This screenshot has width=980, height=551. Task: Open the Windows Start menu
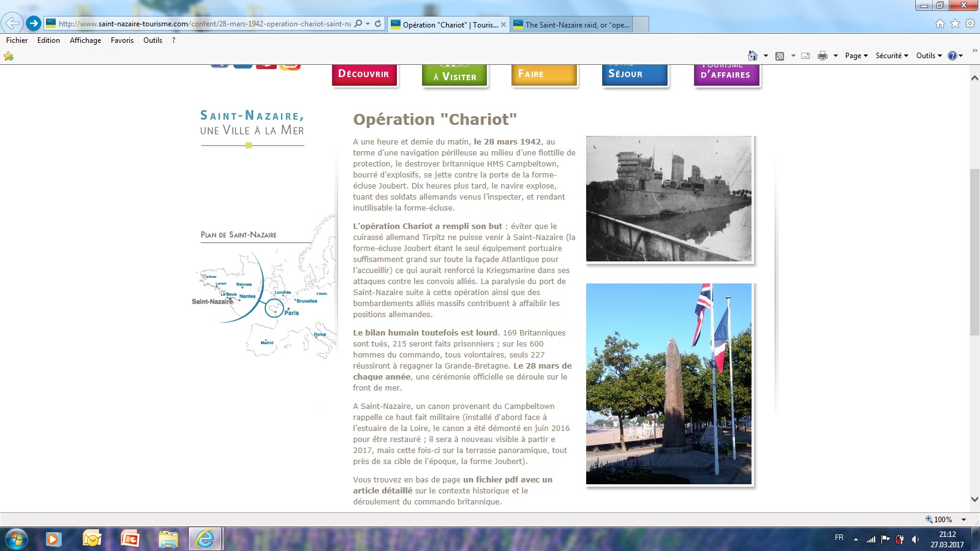[17, 539]
